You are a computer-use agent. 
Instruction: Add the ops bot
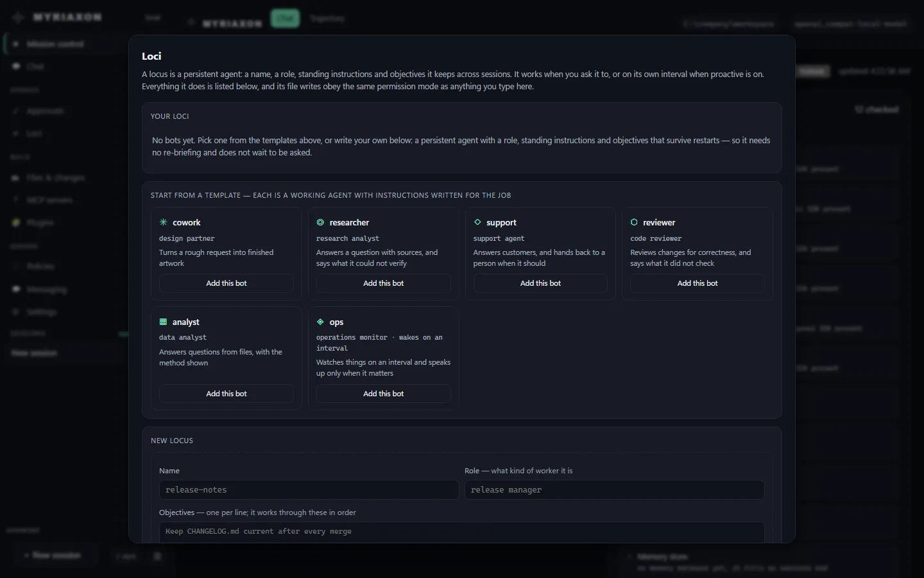point(384,394)
